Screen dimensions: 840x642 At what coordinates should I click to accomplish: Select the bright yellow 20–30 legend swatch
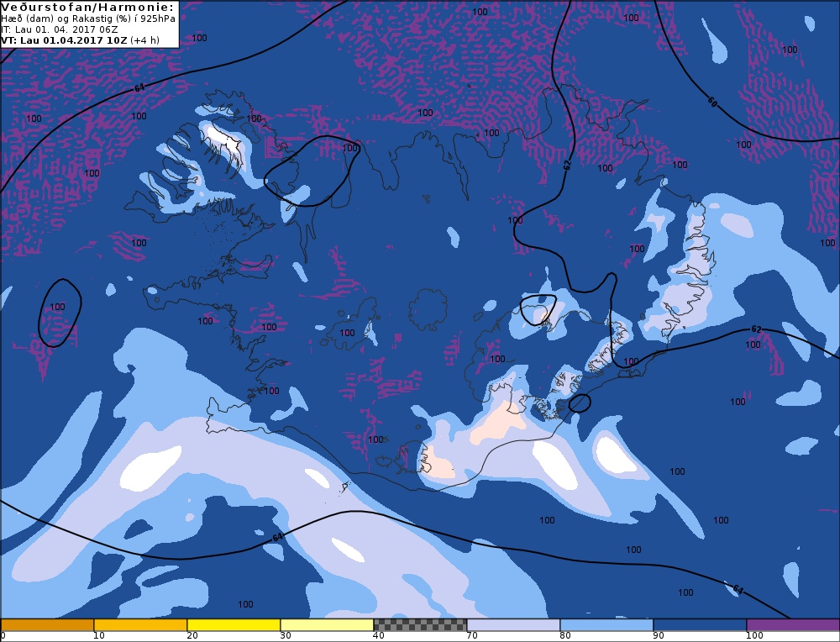234,625
